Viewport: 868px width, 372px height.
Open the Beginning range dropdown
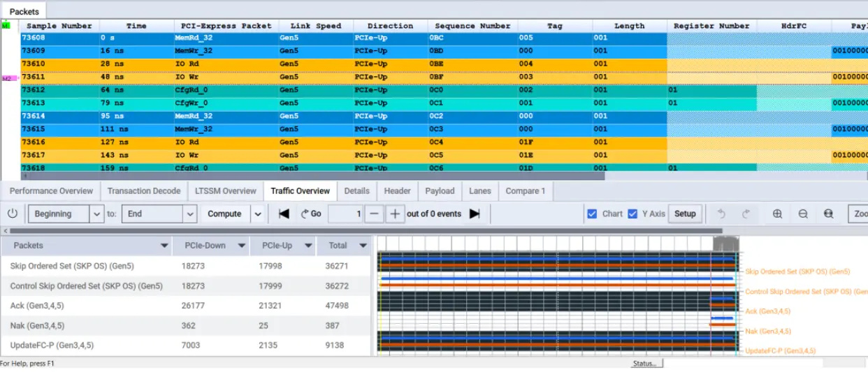coord(96,214)
